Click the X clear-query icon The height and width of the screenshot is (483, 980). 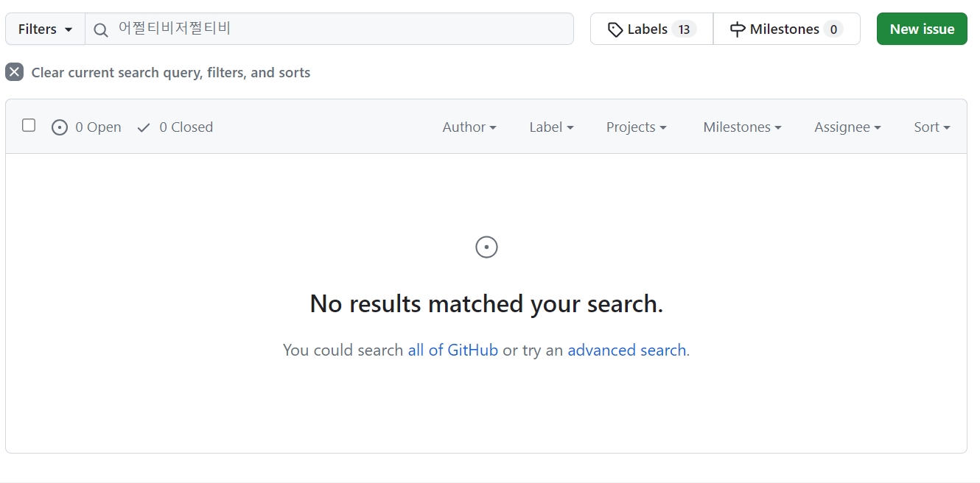click(14, 72)
